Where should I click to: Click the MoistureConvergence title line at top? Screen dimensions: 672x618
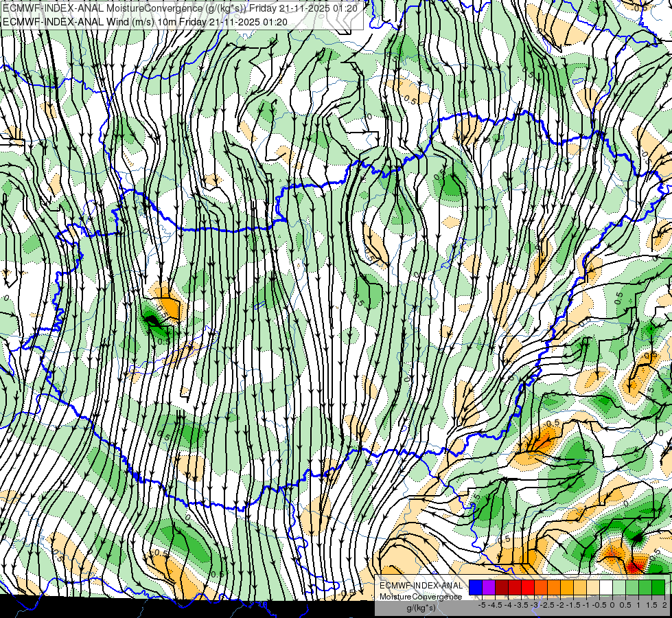pos(180,8)
